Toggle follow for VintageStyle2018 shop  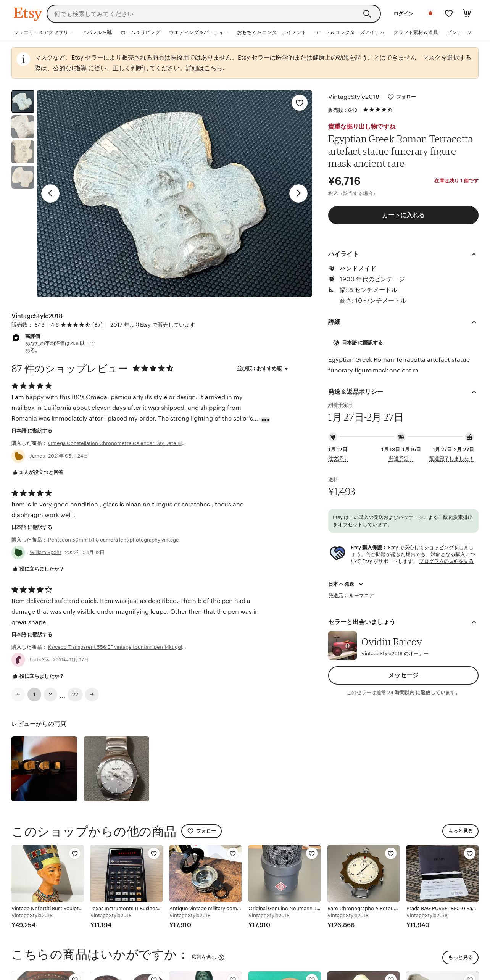point(402,97)
